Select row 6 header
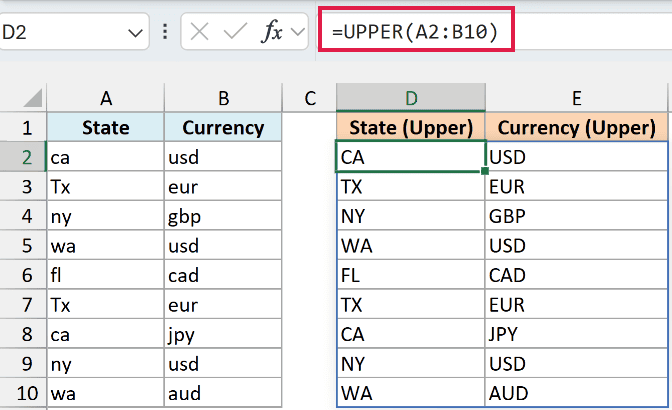The width and height of the screenshot is (672, 410). [23, 275]
